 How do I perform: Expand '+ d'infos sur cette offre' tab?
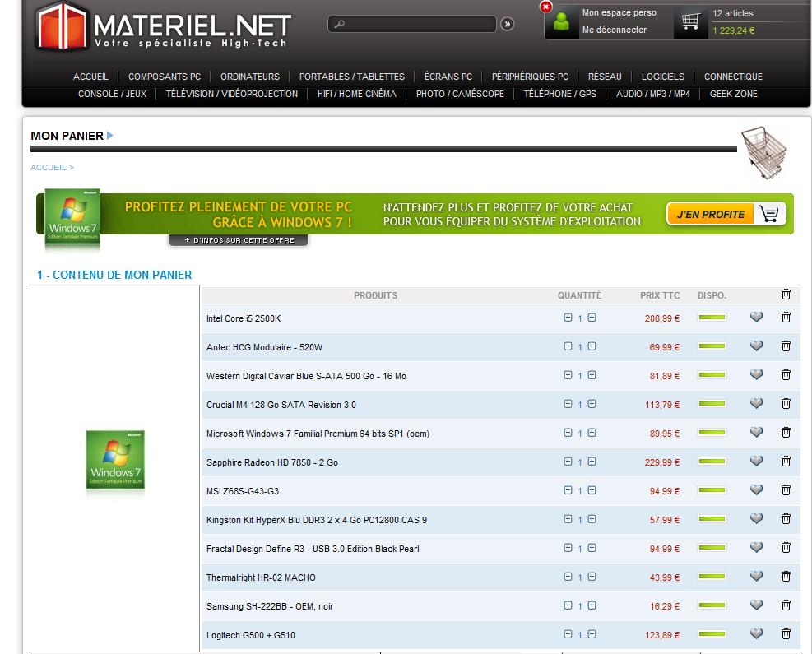239,240
